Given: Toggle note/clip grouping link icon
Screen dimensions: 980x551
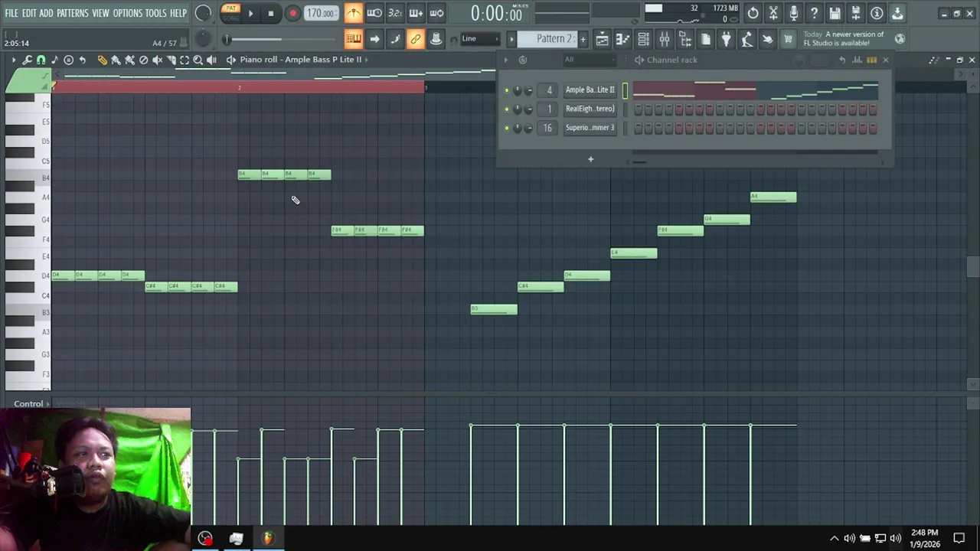Looking at the screenshot, I should point(416,39).
